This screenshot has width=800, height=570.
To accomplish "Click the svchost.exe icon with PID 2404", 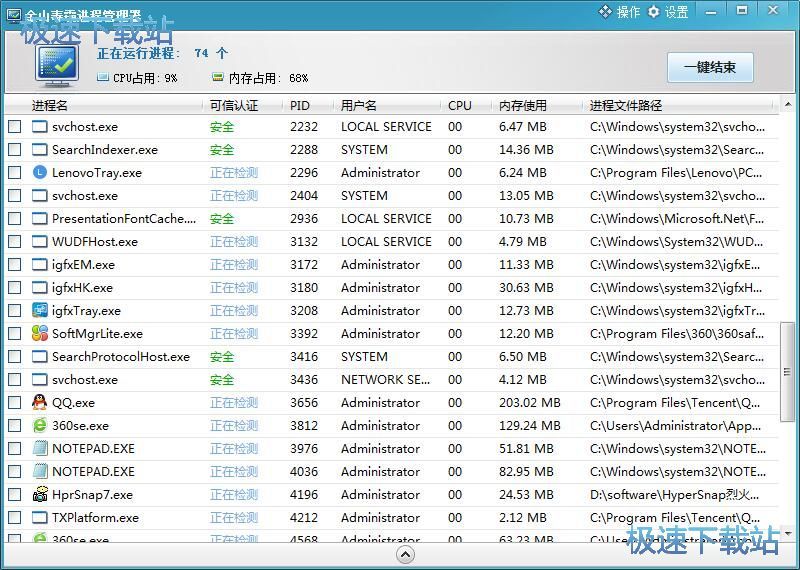I will tap(39, 195).
